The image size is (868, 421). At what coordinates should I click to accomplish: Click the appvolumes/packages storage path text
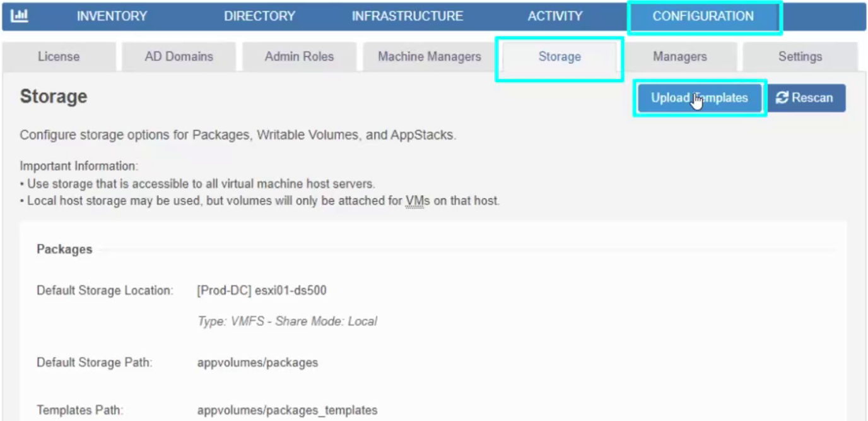(257, 363)
